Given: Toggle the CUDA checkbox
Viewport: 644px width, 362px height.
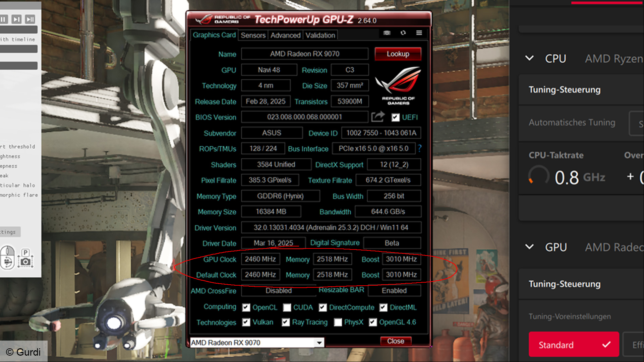Looking at the screenshot, I should (x=287, y=307).
